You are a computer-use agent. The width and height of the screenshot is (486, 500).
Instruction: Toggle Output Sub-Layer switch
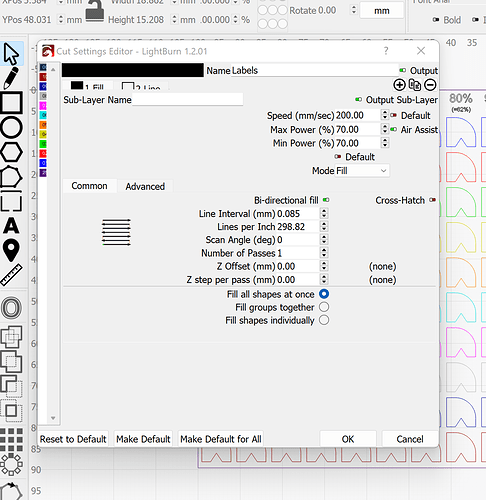(x=358, y=99)
